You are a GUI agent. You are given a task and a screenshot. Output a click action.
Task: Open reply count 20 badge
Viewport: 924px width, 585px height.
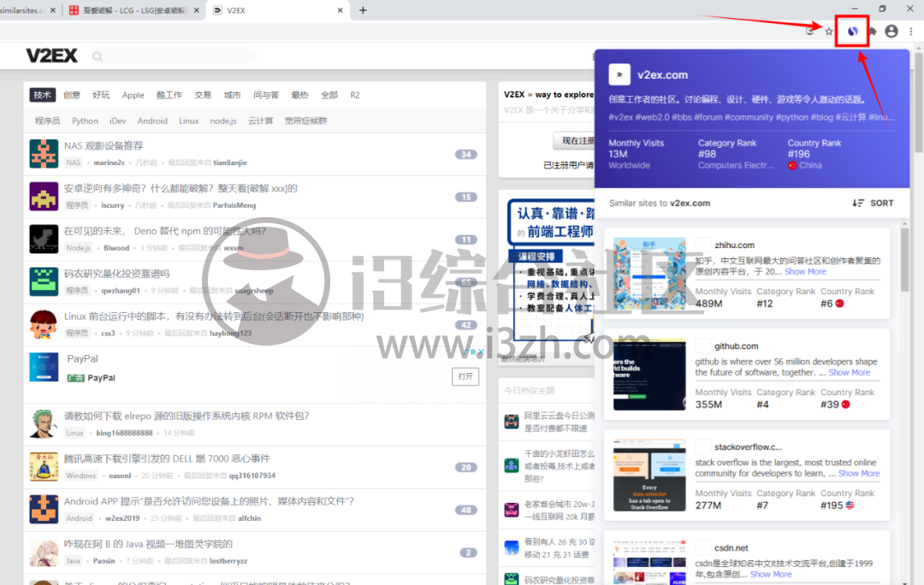tap(465, 467)
